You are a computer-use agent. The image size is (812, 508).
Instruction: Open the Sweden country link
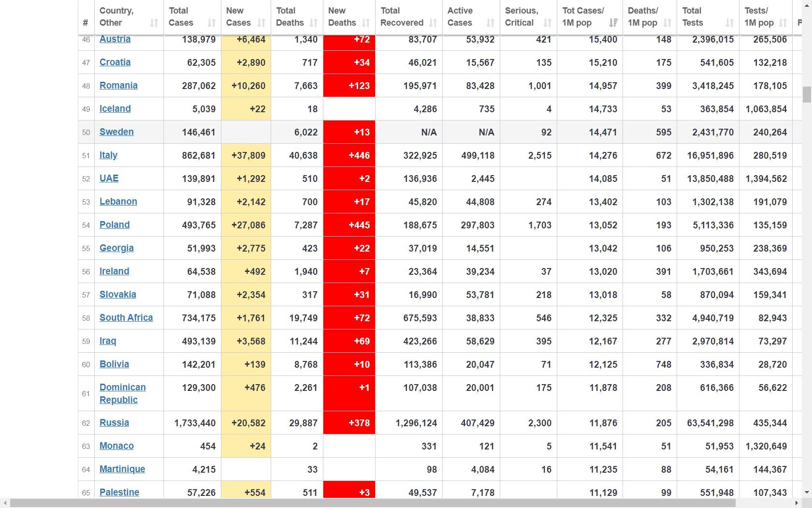[116, 132]
